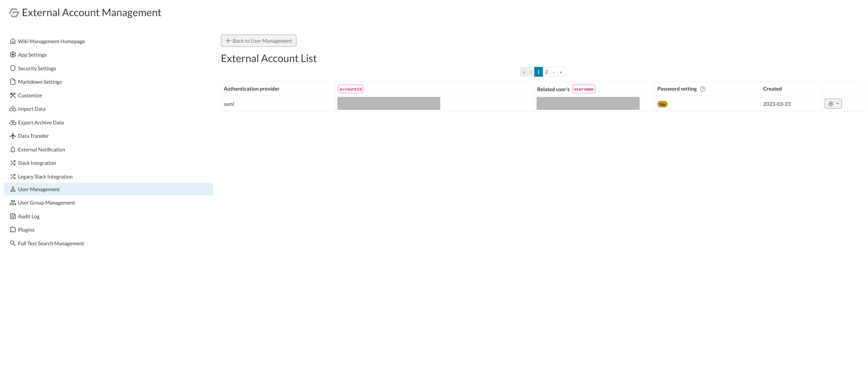
Task: Click the Wiki Management Homepage icon
Action: click(x=12, y=41)
